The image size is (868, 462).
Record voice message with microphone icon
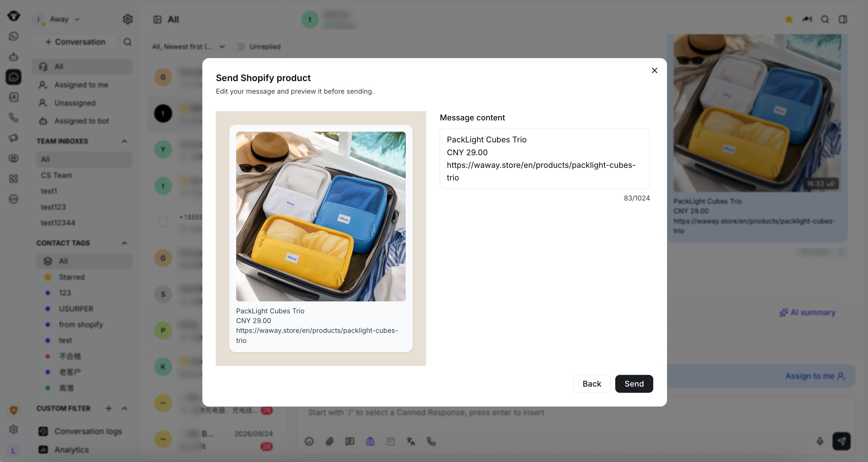(820, 442)
